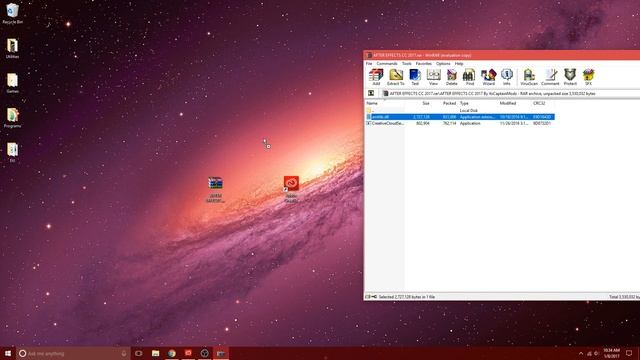
Task: Click the archive path address field
Action: pyautogui.click(x=510, y=93)
